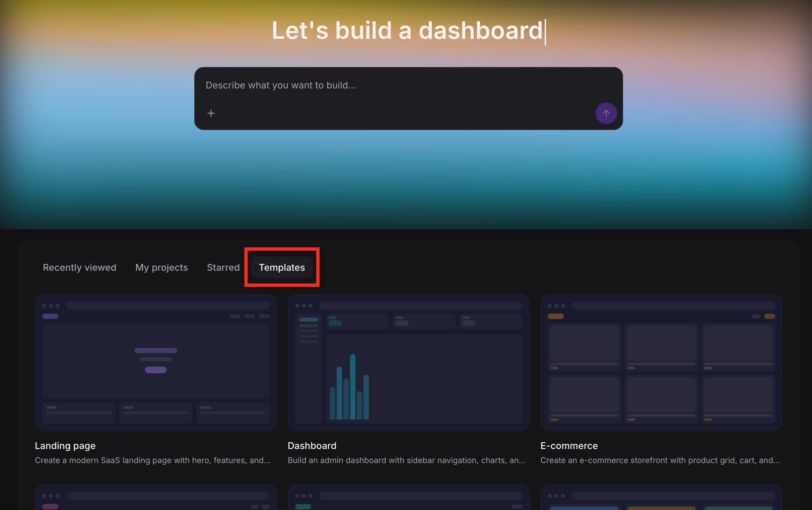Select the Starred tab
Screen dimensions: 812x510
[223, 267]
